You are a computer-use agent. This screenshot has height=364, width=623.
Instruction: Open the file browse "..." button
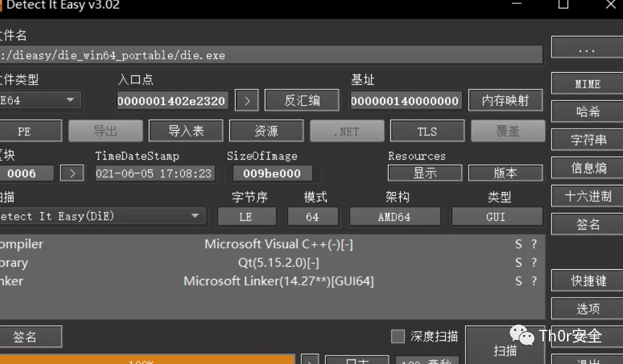tap(587, 47)
